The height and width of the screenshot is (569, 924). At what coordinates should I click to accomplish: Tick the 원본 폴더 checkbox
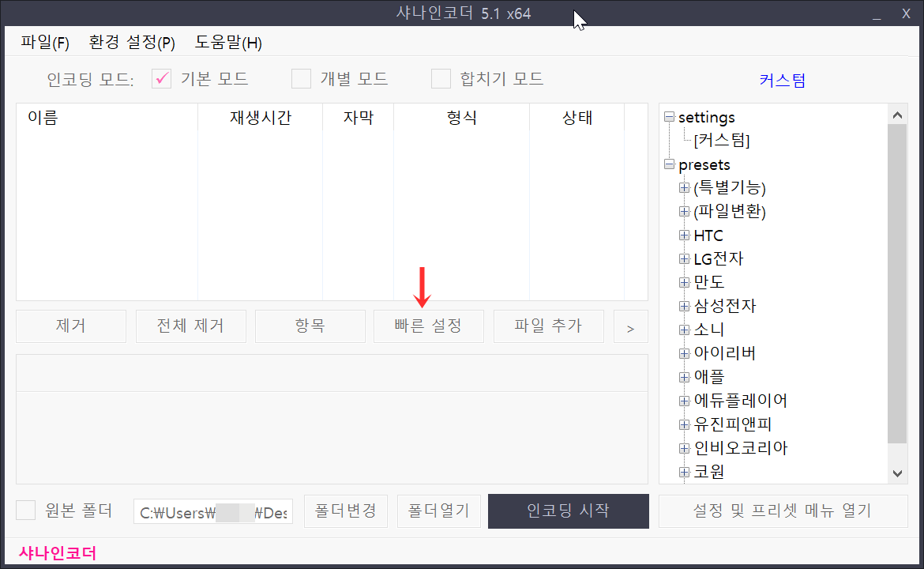(25, 510)
